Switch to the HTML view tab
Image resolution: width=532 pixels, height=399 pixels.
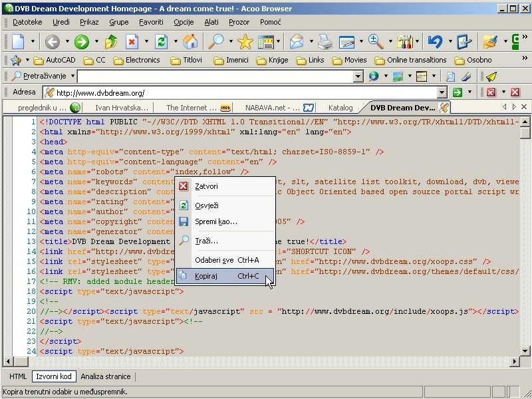pyautogui.click(x=18, y=376)
